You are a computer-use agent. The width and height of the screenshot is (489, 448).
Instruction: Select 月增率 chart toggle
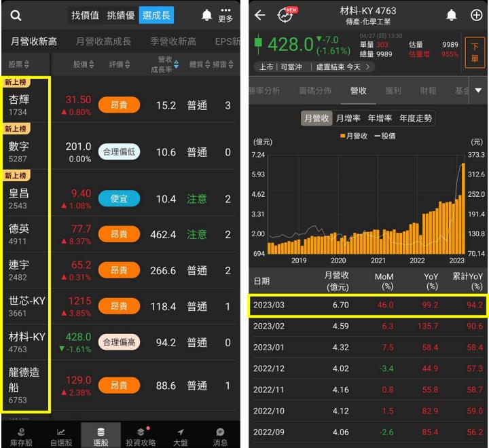click(x=348, y=118)
